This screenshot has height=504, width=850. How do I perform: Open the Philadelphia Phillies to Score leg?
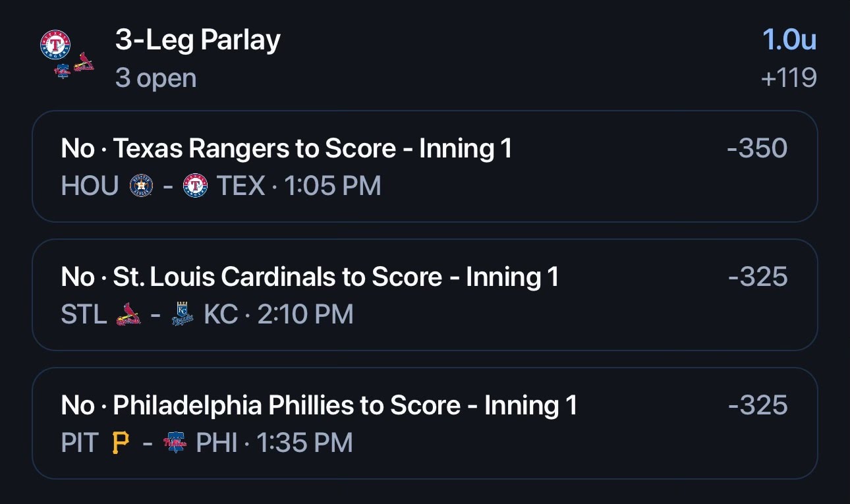tap(424, 423)
